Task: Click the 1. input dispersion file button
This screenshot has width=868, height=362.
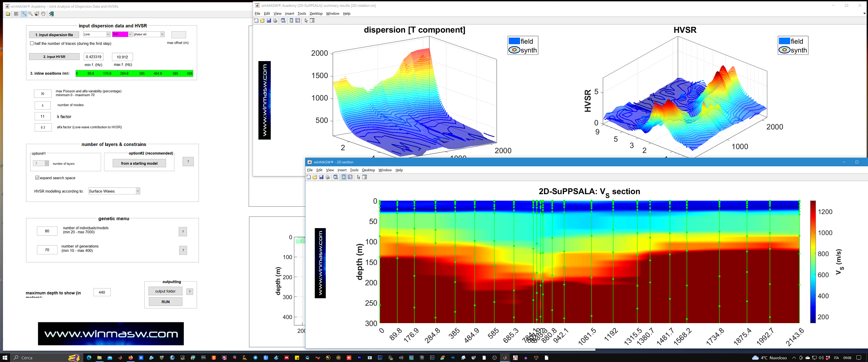Action: [54, 35]
